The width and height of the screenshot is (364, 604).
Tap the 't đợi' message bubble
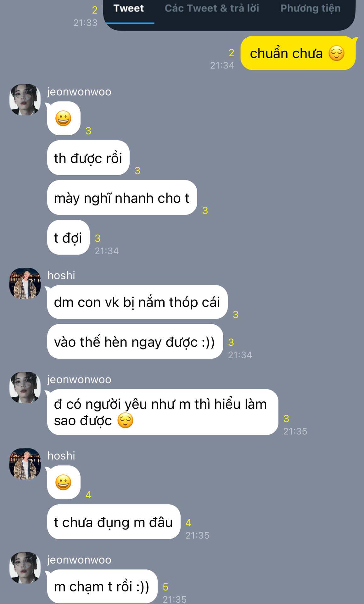(68, 238)
